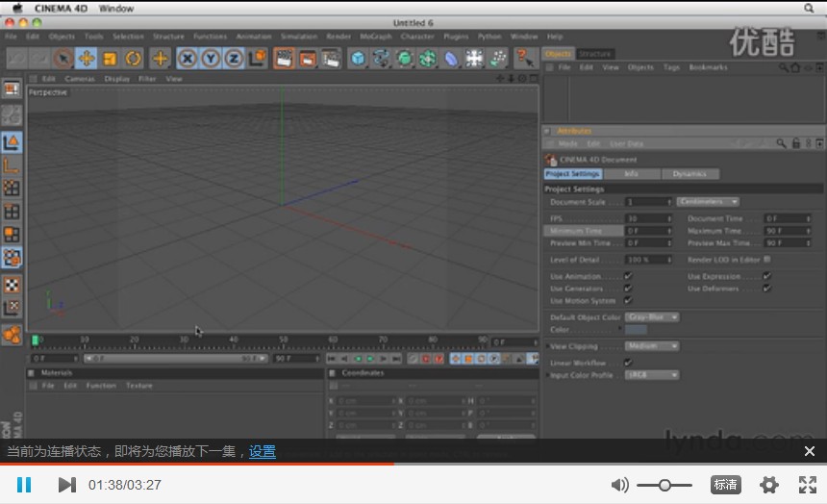827x504 pixels.
Task: Switch to Edges mode
Action: [12, 211]
